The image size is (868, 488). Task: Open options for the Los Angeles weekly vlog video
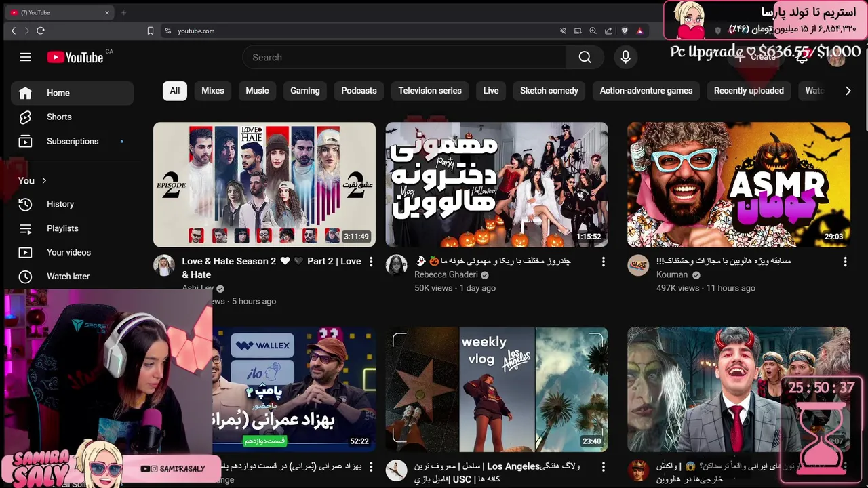(604, 467)
